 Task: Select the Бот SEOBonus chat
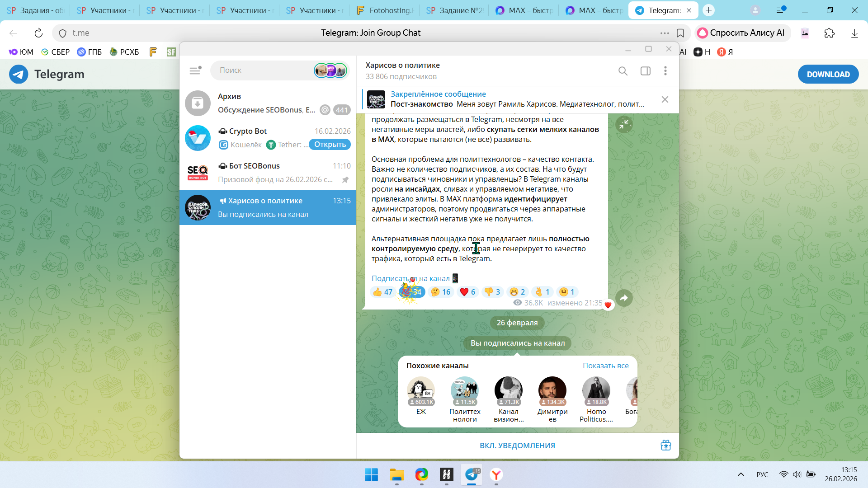coord(268,173)
